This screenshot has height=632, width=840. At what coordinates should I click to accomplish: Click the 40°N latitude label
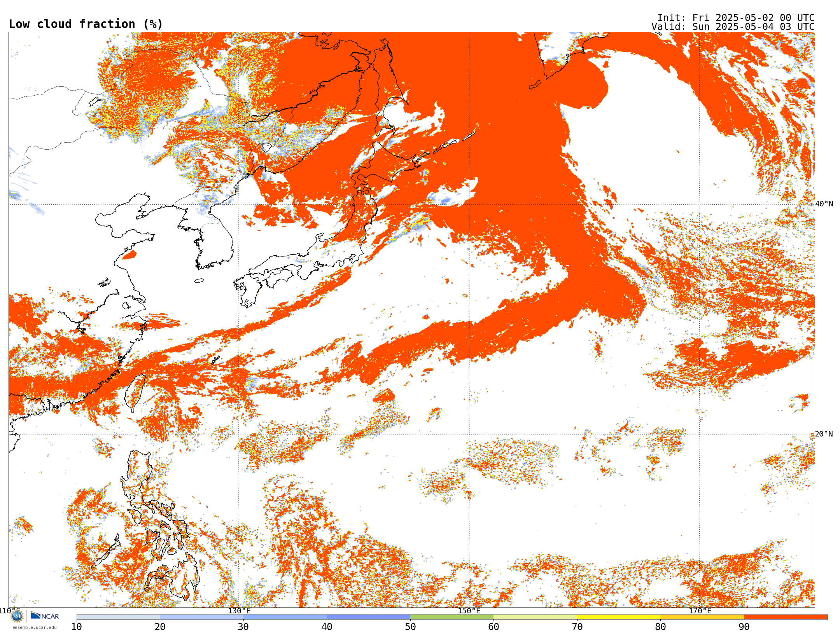pos(824,204)
